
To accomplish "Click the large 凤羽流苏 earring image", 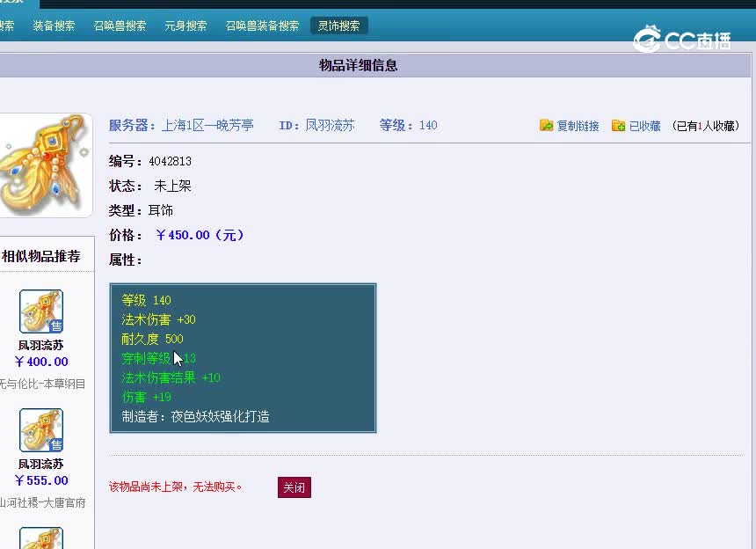I will click(44, 165).
